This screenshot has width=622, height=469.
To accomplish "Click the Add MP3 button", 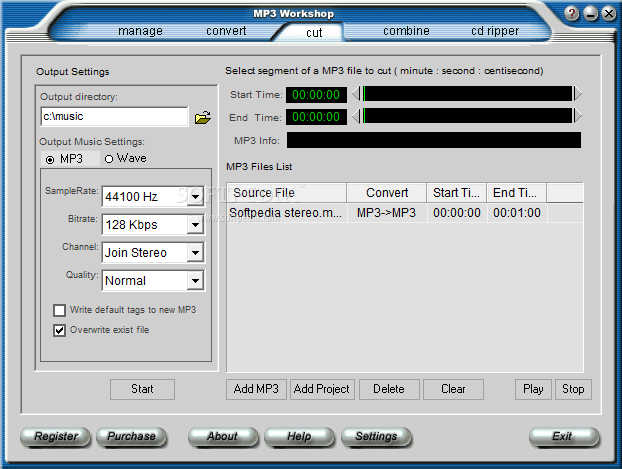I will pos(256,389).
